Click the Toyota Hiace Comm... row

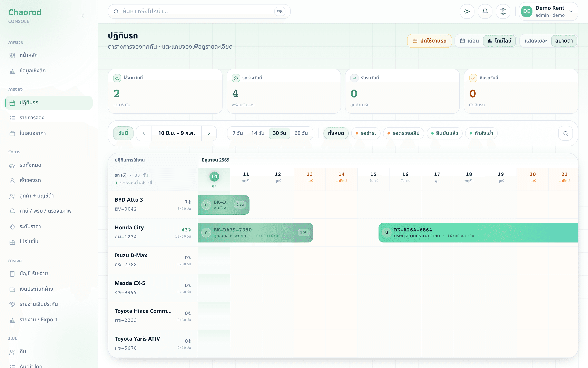(x=153, y=316)
